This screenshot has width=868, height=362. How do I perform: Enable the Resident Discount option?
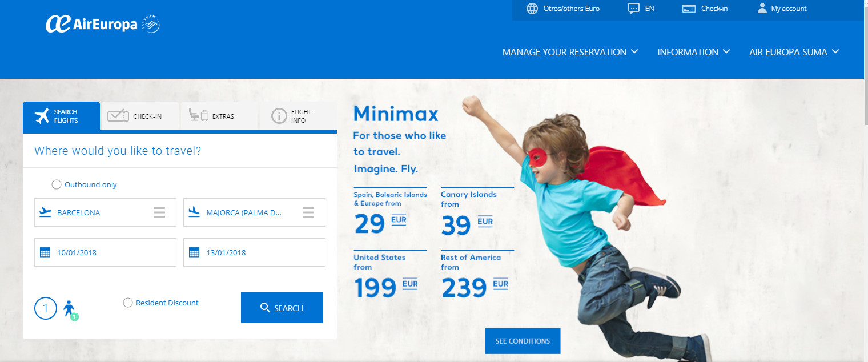[128, 303]
